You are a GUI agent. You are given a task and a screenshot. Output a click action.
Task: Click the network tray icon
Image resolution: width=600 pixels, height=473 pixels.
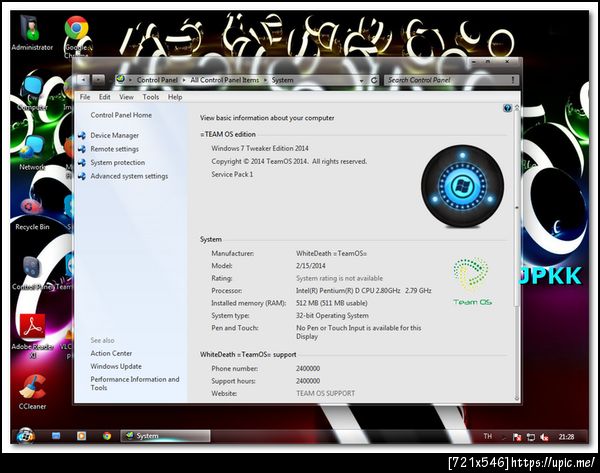pyautogui.click(x=531, y=437)
